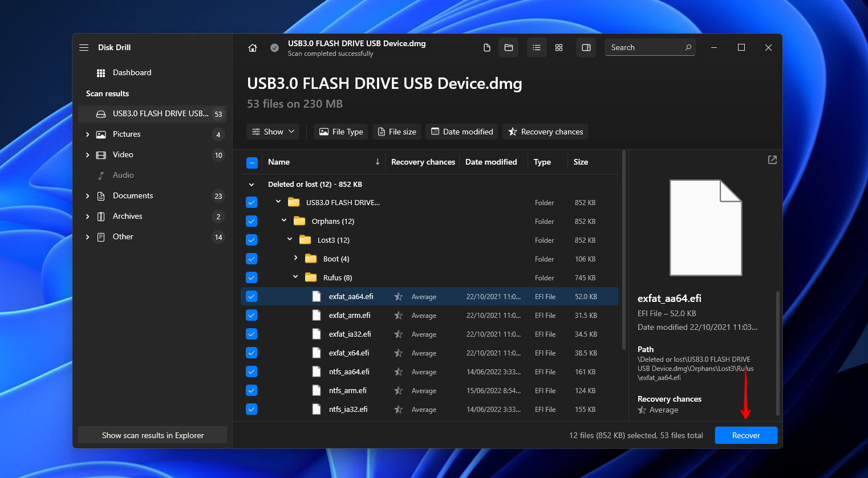Uncheck the ntfs_ia32.efi checkbox
The width and height of the screenshot is (868, 478).
point(252,409)
